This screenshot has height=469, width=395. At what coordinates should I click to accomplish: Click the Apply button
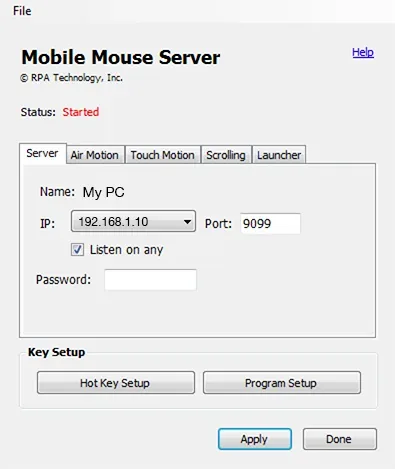[255, 439]
